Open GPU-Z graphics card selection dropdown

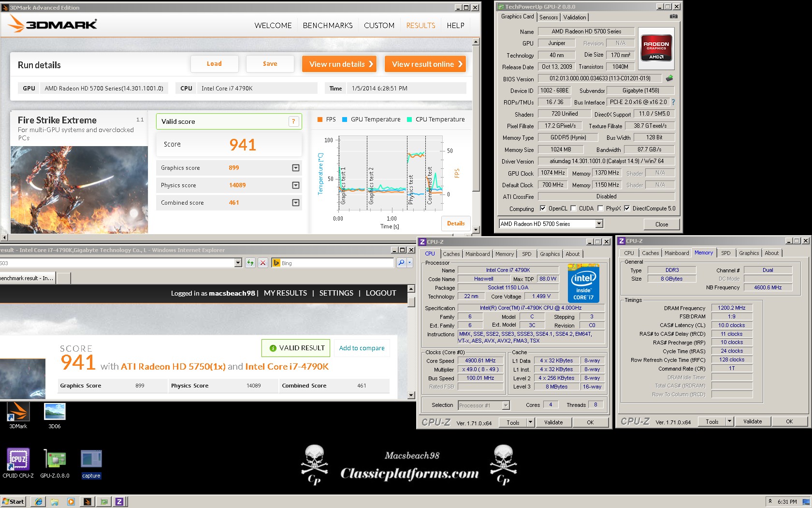599,224
